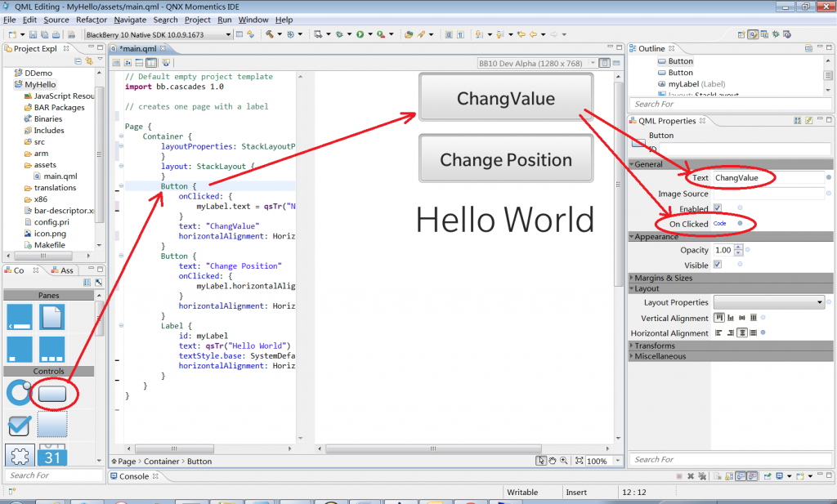Set horizontal alignment to center in QML Properties
This screenshot has height=504, width=837.
(742, 332)
